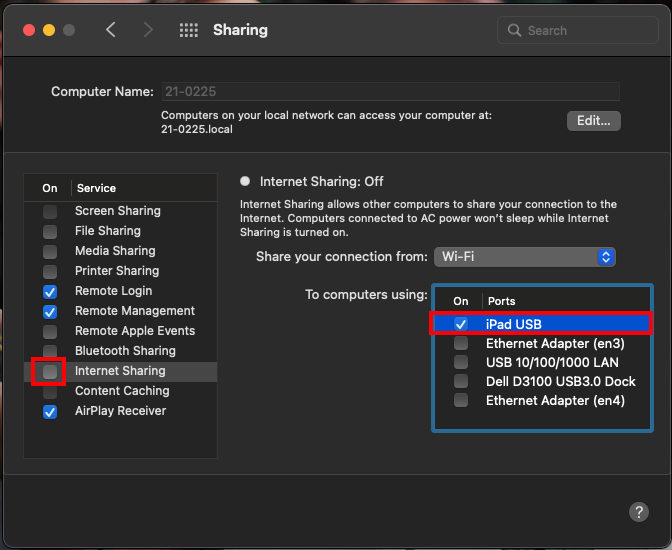Select the USB 10/100/1000 LAN port row
Image resolution: width=672 pixels, height=550 pixels.
coord(551,362)
